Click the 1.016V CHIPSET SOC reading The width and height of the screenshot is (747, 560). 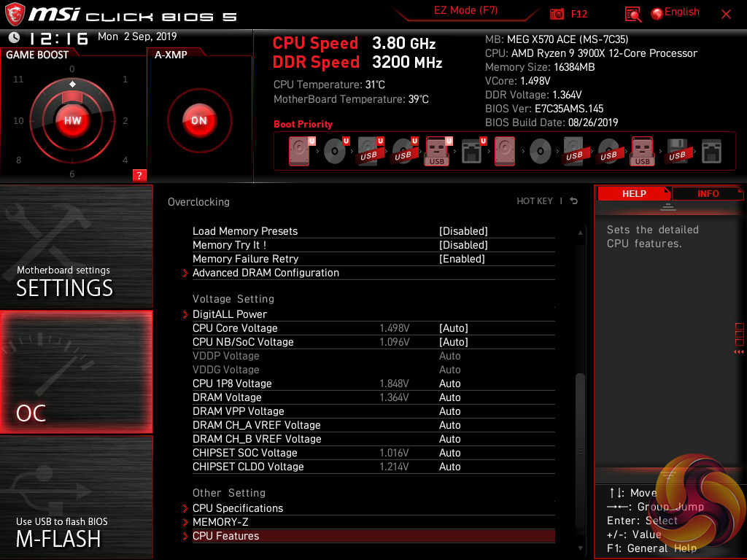394,452
